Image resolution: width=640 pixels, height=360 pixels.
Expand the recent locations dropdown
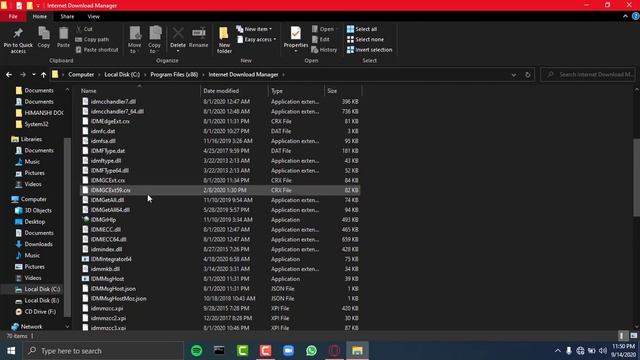click(33, 75)
